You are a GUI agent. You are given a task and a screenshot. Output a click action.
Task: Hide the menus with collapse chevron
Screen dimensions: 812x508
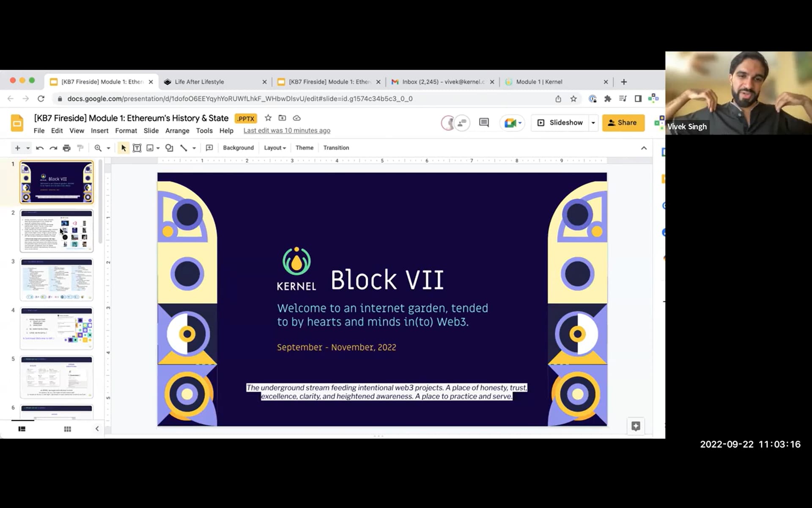(x=644, y=148)
